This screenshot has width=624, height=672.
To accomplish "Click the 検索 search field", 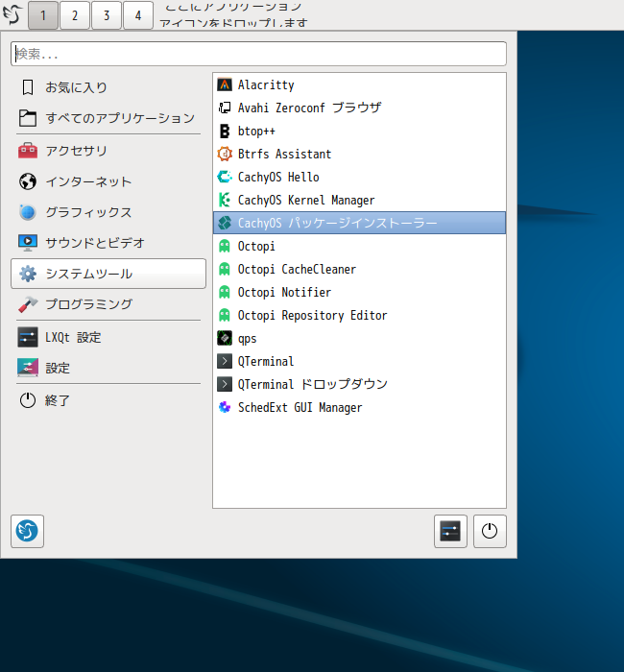I will pyautogui.click(x=258, y=54).
